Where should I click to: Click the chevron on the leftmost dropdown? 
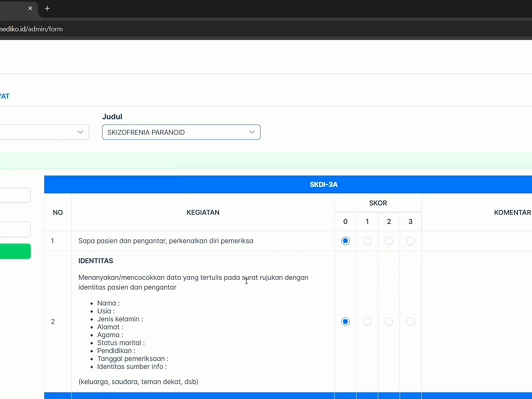[x=80, y=132]
